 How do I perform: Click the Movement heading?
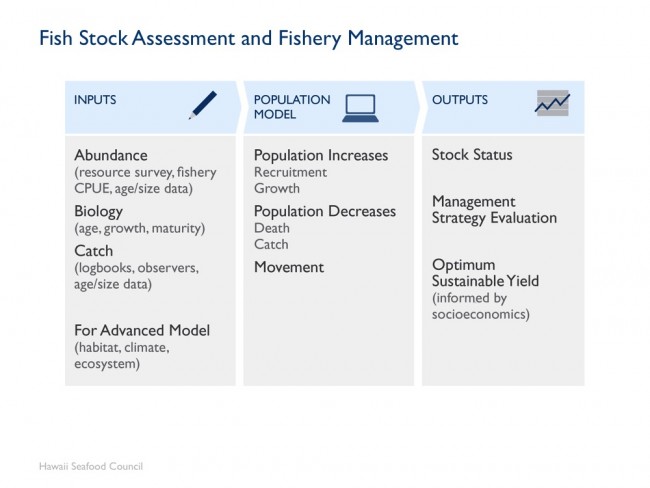(x=289, y=267)
